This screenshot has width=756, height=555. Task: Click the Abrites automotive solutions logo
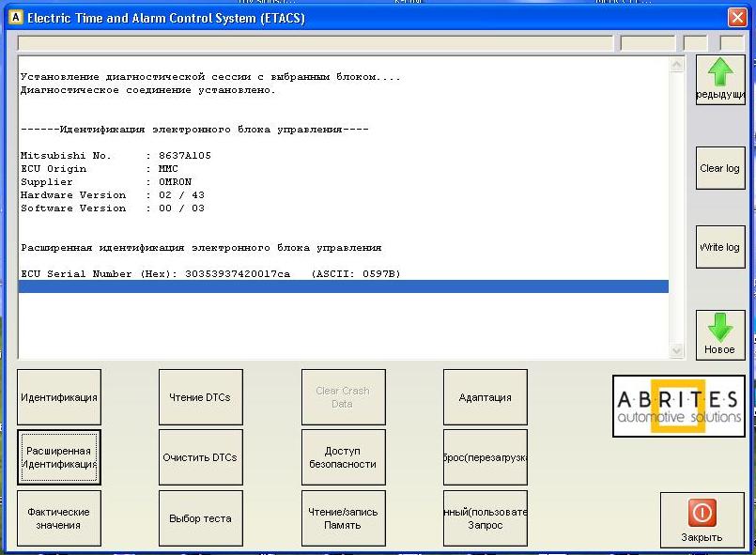click(x=678, y=406)
